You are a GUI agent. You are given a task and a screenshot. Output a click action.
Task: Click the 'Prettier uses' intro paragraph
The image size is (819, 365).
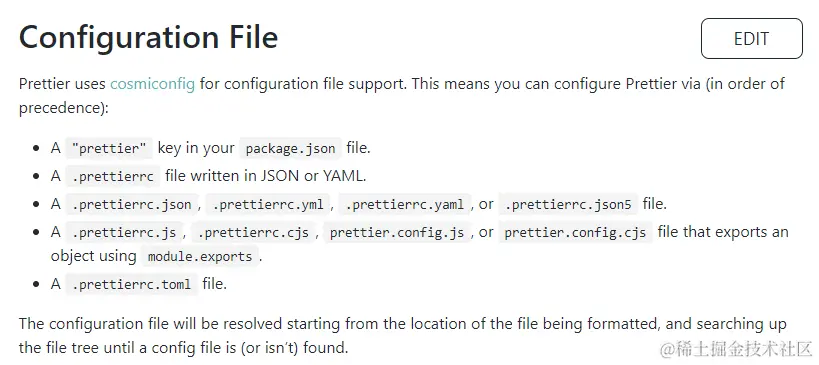[401, 96]
